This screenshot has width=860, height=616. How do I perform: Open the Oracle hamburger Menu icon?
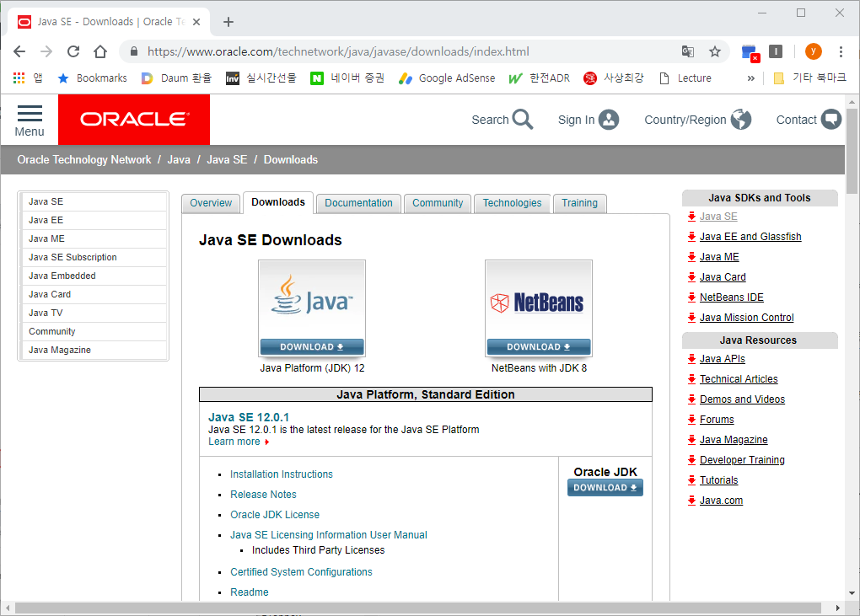(x=30, y=114)
